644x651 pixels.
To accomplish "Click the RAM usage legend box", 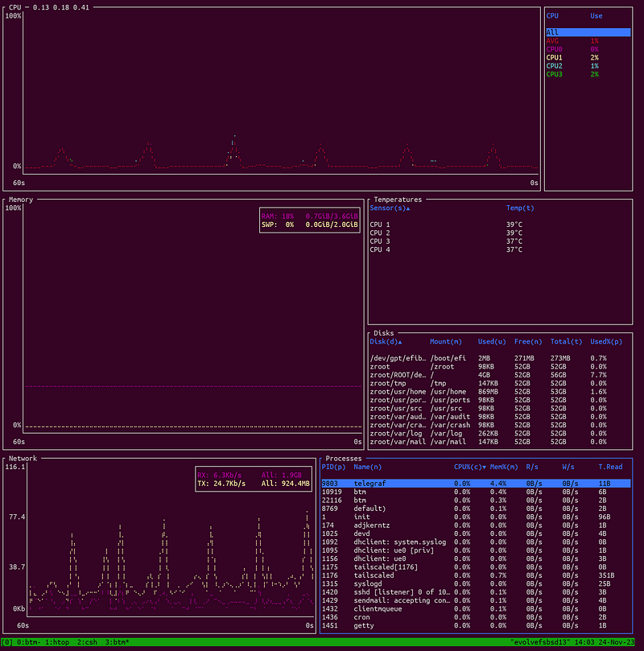I will tap(310, 220).
